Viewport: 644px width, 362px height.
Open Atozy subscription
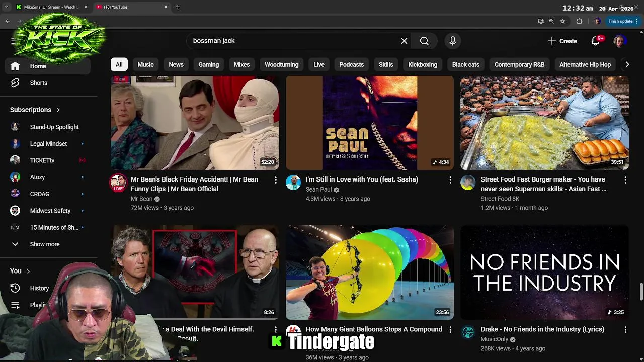49,177
